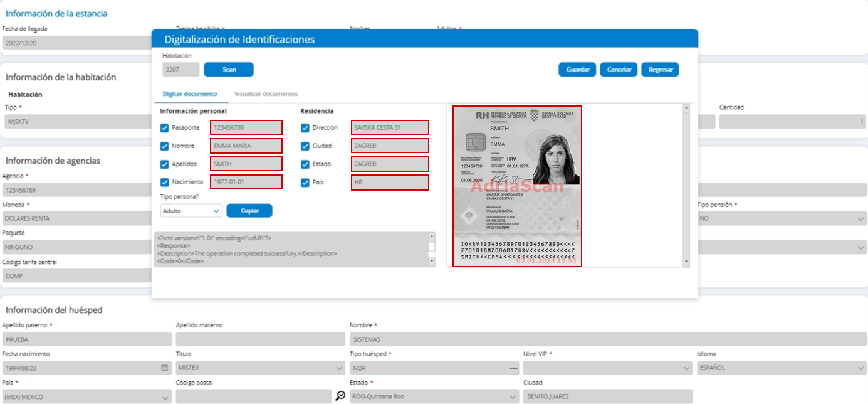Image resolution: width=868 pixels, height=404 pixels.
Task: Click the Scan button
Action: (229, 70)
